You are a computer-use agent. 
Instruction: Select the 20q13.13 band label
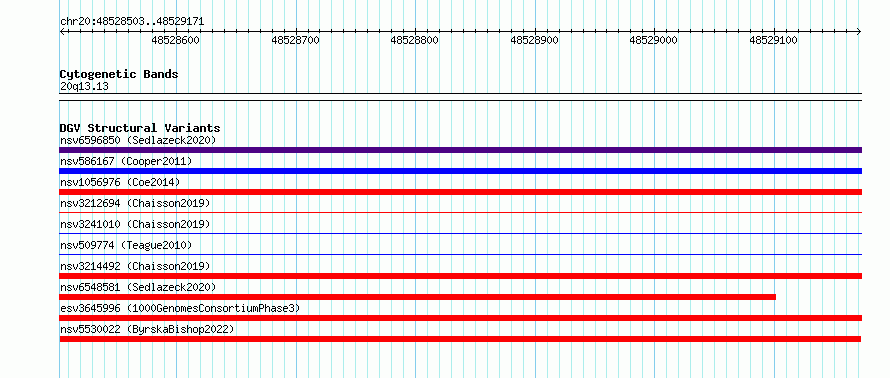coord(84,86)
